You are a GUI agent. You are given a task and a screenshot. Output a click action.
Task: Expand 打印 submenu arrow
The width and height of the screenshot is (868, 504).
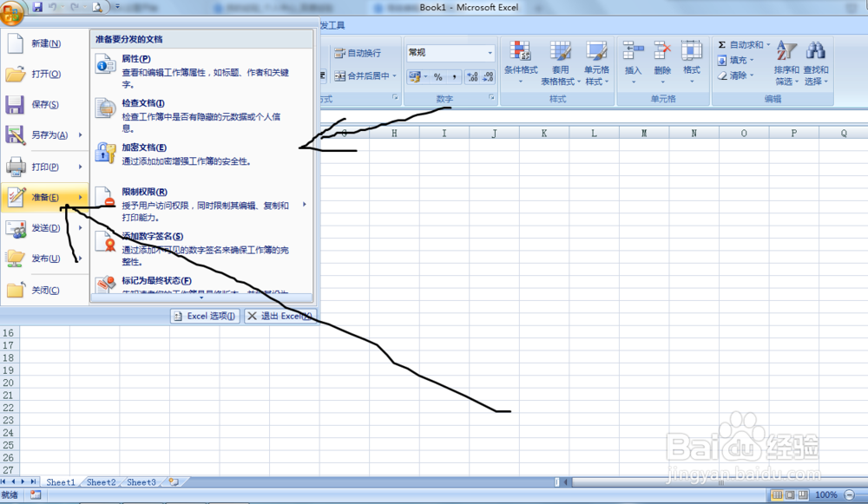coord(81,167)
